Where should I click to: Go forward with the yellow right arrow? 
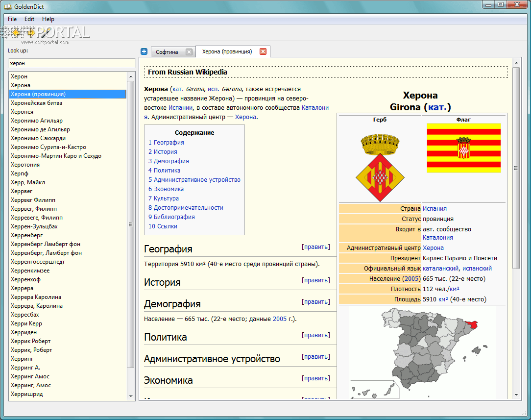pyautogui.click(x=31, y=32)
